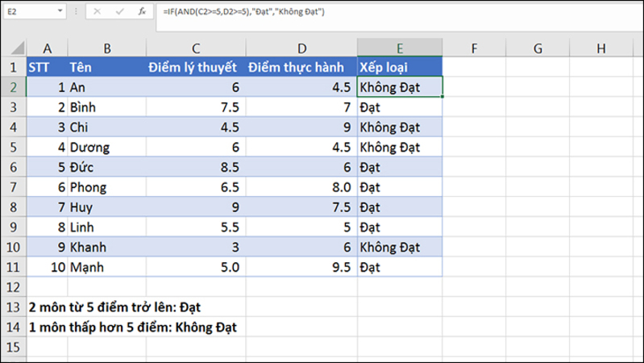The width and height of the screenshot is (644, 363).
Task: Select Mạnh's Đạt result cell
Action: click(400, 267)
